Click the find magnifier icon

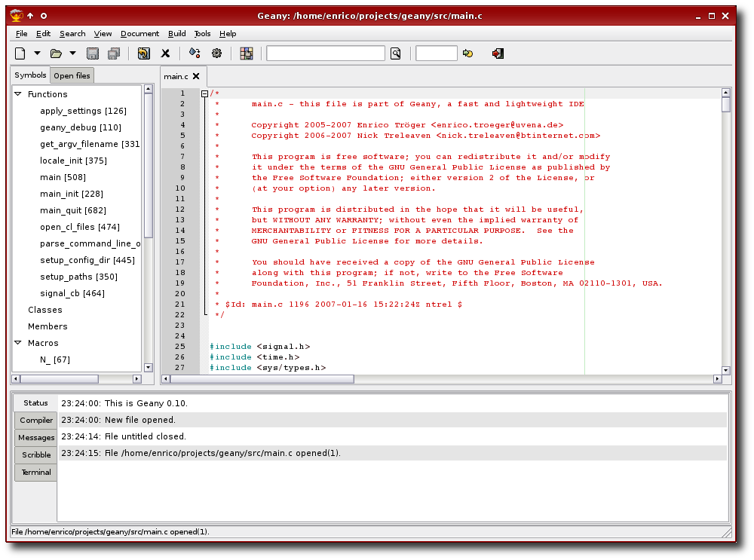coord(395,54)
